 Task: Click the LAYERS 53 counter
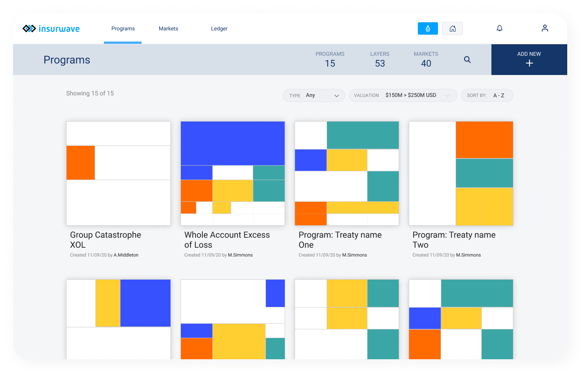click(x=380, y=60)
